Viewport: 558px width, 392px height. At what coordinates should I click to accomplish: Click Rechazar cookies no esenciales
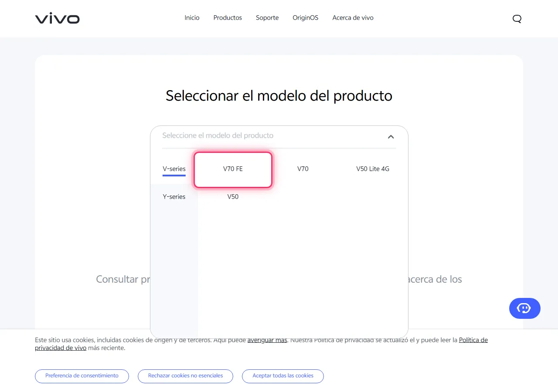(185, 376)
